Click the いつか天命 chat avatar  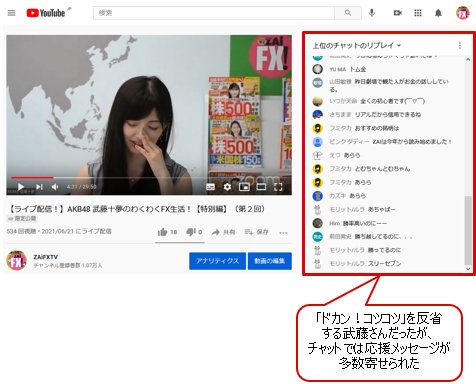(x=318, y=101)
